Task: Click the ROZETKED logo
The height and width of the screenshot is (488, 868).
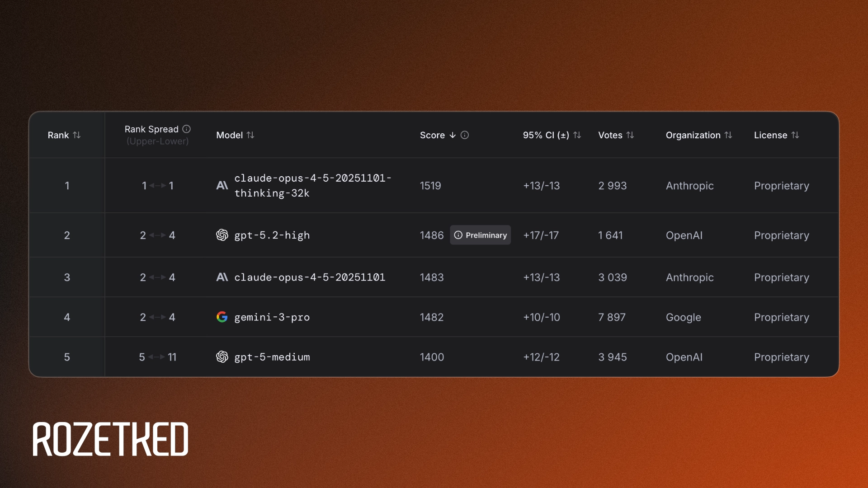Action: point(110,439)
